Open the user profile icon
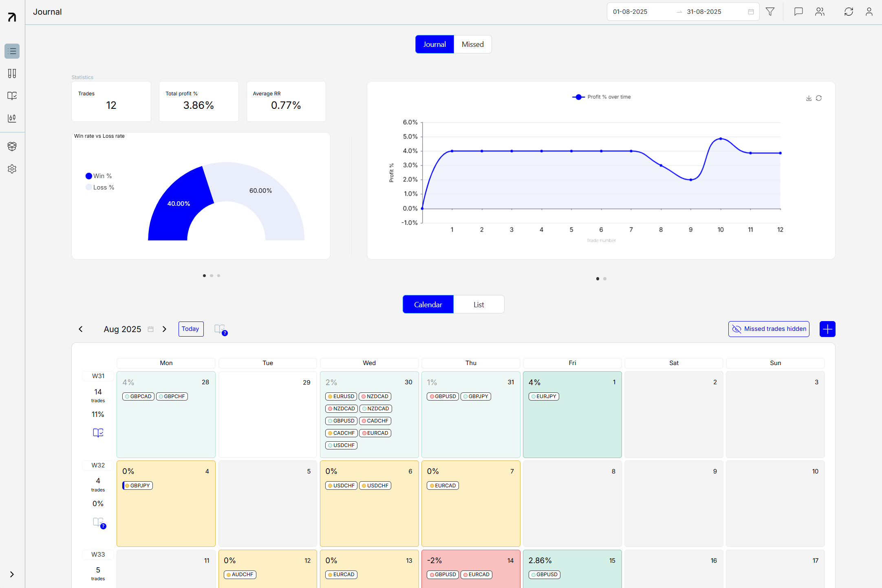The height and width of the screenshot is (588, 882). (869, 12)
